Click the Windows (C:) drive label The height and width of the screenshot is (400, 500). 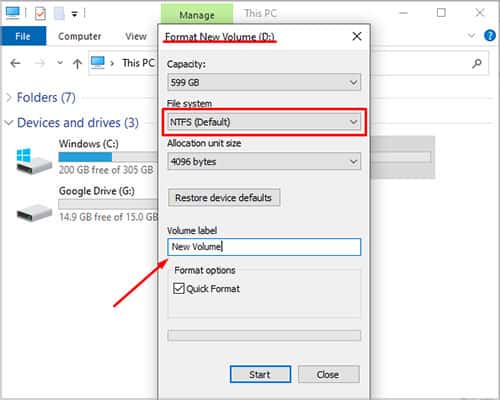[x=89, y=144]
